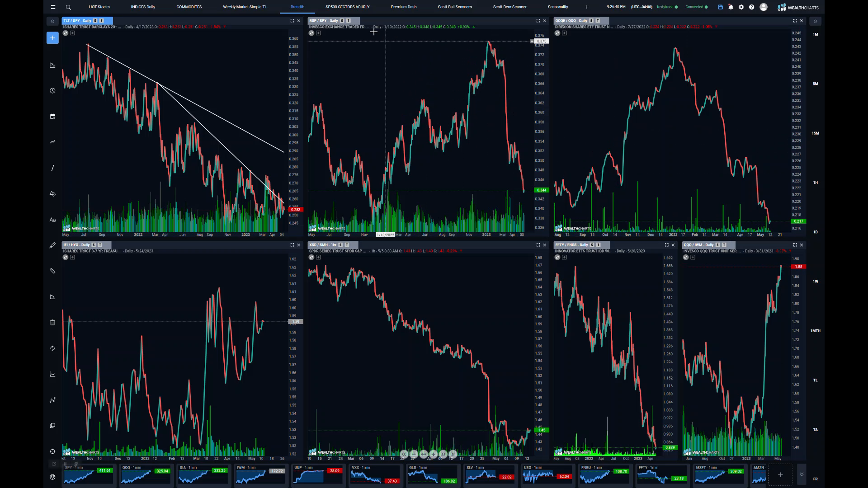This screenshot has height=488, width=868.
Task: Toggle the S button on FFTY / FNGS chart
Action: tap(592, 245)
